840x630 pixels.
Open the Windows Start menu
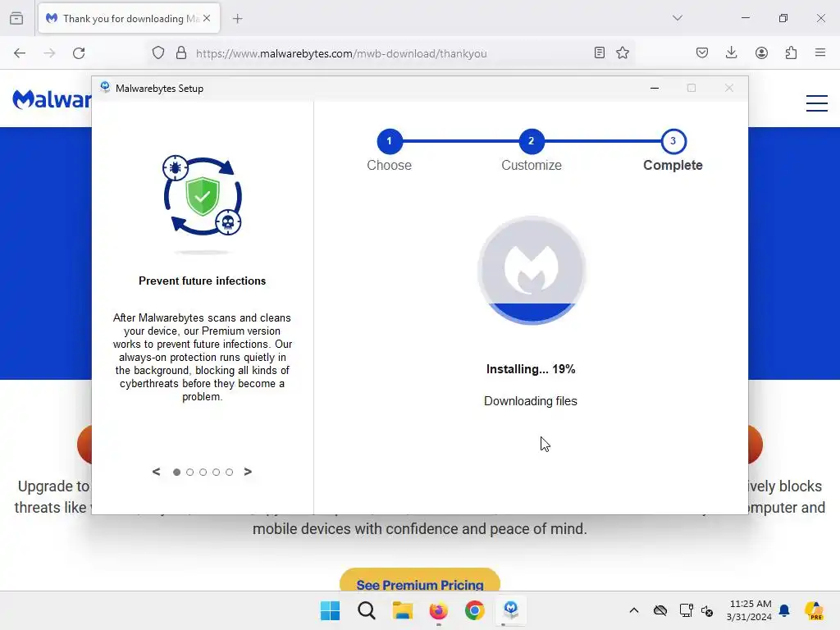coord(330,610)
